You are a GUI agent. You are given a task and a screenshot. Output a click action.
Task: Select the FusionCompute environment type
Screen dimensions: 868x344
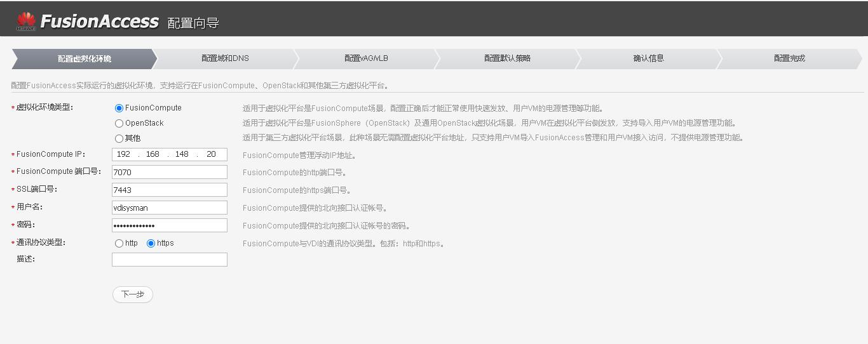click(119, 109)
